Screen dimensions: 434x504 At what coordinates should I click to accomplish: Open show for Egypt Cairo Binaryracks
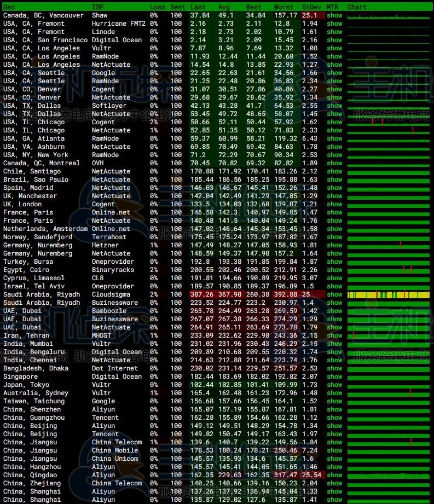pyautogui.click(x=334, y=270)
